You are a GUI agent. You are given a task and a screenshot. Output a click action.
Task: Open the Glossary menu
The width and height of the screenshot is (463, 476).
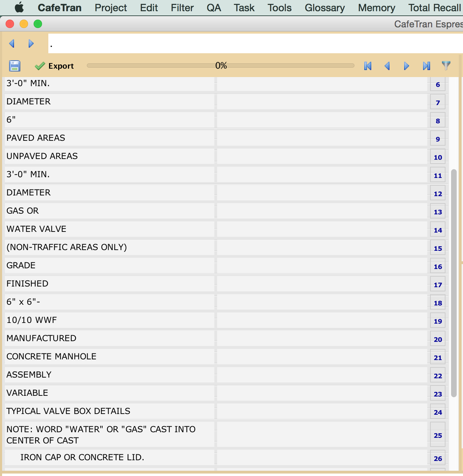tap(324, 8)
